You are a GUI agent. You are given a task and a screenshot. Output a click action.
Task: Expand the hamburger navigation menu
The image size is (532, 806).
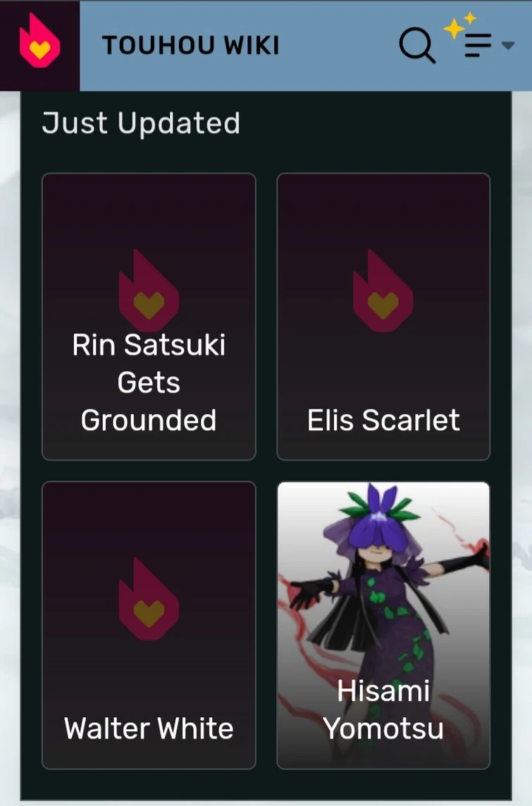point(478,45)
